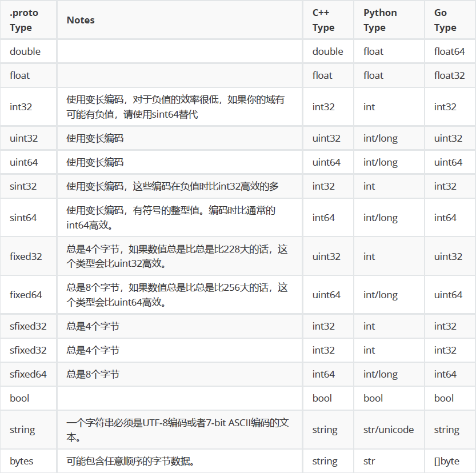Select Python "int" in the fixed32 row
Image resolution: width=476 pixels, height=473 pixels.
tap(369, 256)
